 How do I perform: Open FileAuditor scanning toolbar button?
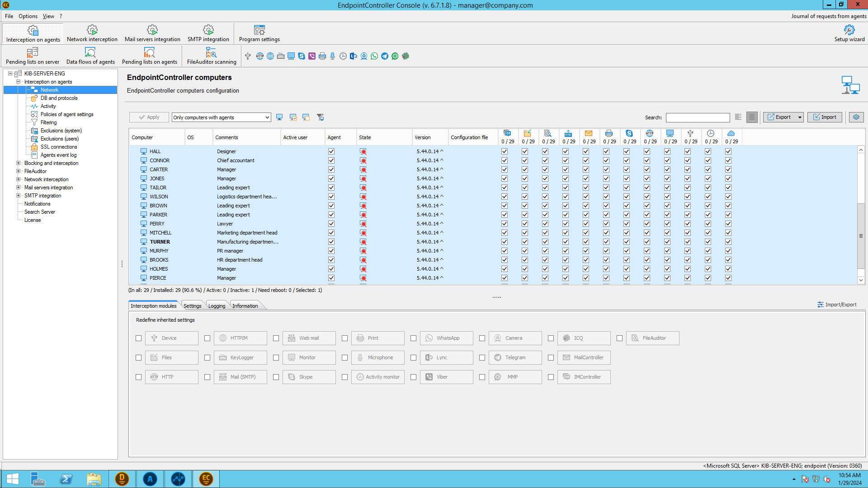[x=211, y=56]
